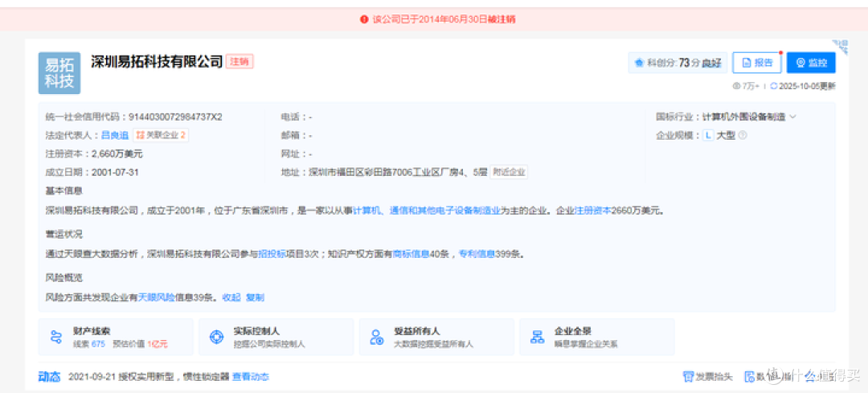Click the 动态 label
The height and width of the screenshot is (393, 868).
point(49,377)
